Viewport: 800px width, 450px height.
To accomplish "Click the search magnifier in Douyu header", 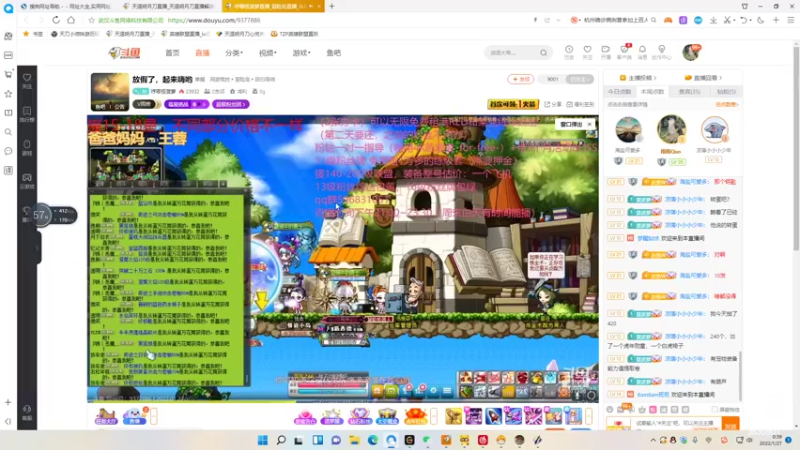I will (543, 53).
